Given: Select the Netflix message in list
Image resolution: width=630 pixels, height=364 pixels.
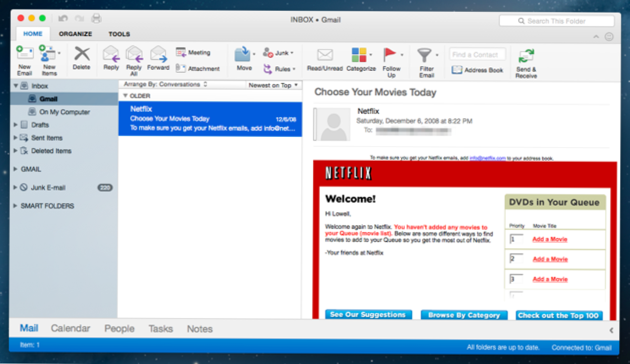Looking at the screenshot, I should click(210, 119).
